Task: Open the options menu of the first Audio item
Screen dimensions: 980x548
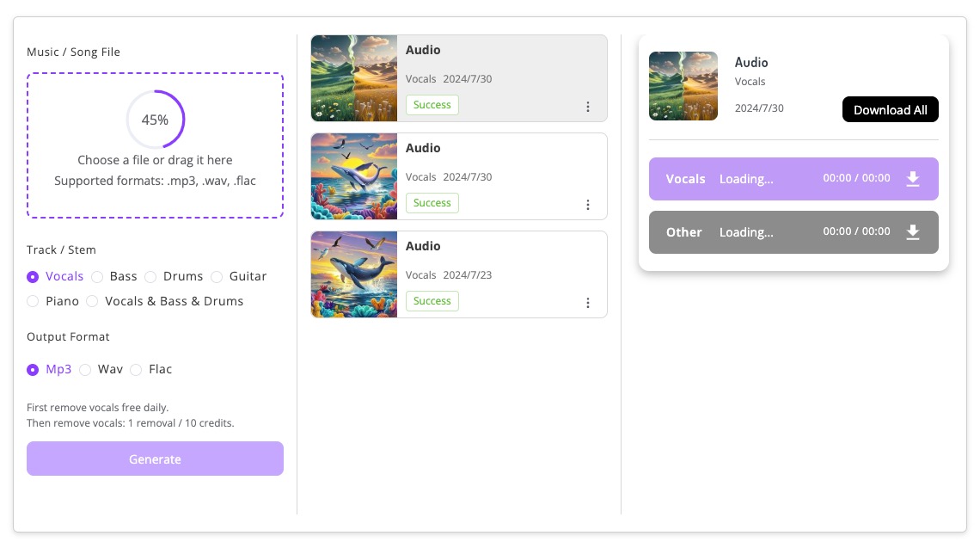Action: tap(587, 107)
